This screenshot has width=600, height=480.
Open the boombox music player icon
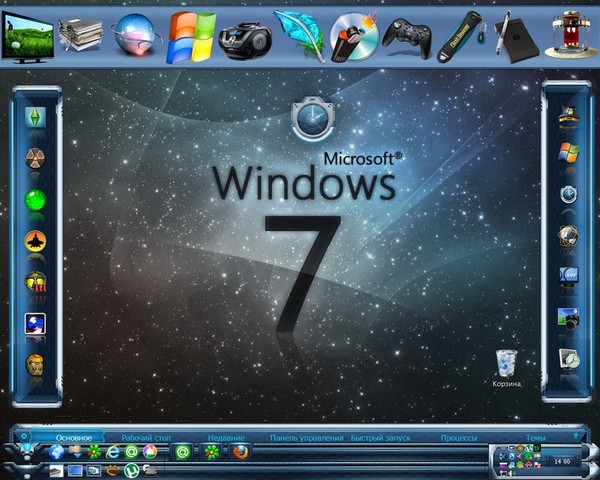(x=245, y=40)
